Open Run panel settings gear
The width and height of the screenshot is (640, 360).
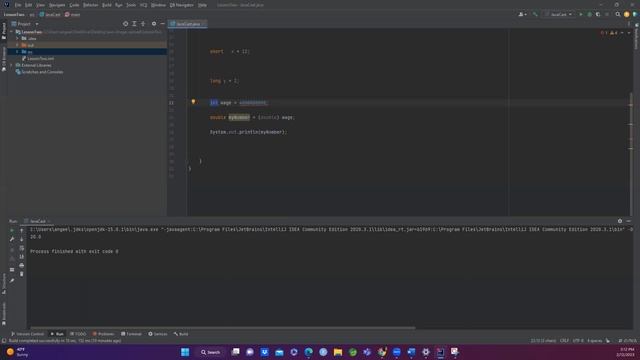620,221
